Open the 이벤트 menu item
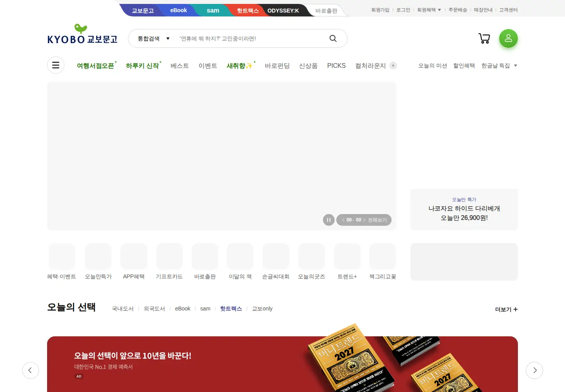This screenshot has height=392, width=565. [x=208, y=65]
